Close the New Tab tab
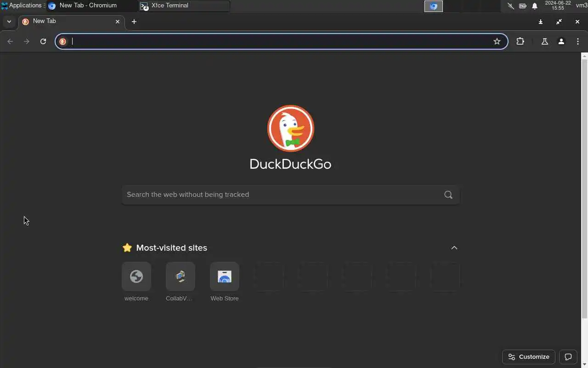Image resolution: width=588 pixels, height=368 pixels. [118, 22]
